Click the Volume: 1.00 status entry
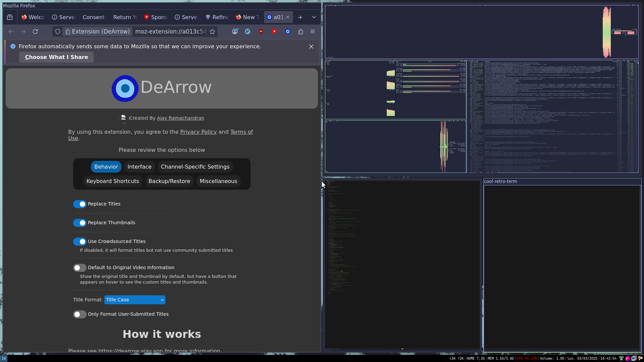The image size is (644, 362). pyautogui.click(x=552, y=358)
